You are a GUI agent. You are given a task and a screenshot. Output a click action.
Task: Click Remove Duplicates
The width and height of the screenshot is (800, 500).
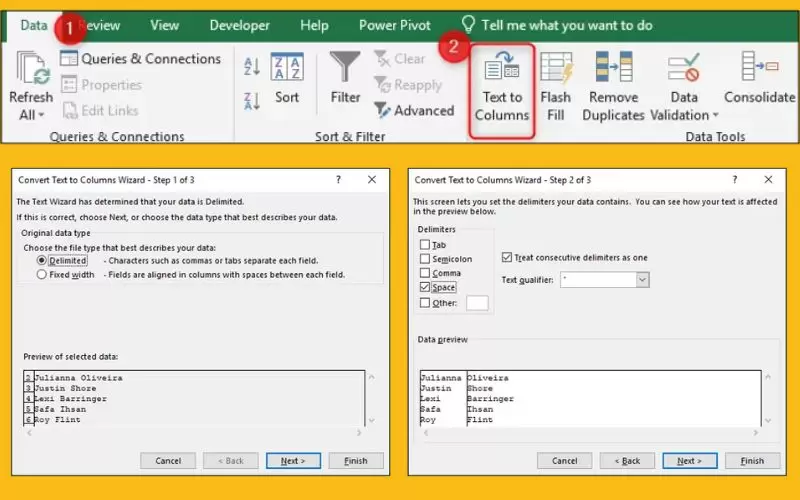coord(613,87)
